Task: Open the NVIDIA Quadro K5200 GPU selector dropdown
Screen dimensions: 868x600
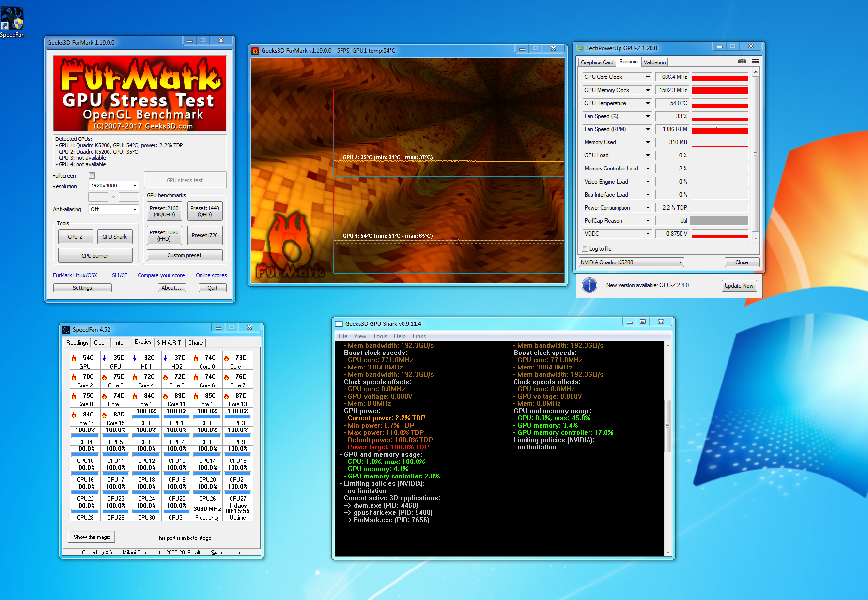Action: point(632,262)
